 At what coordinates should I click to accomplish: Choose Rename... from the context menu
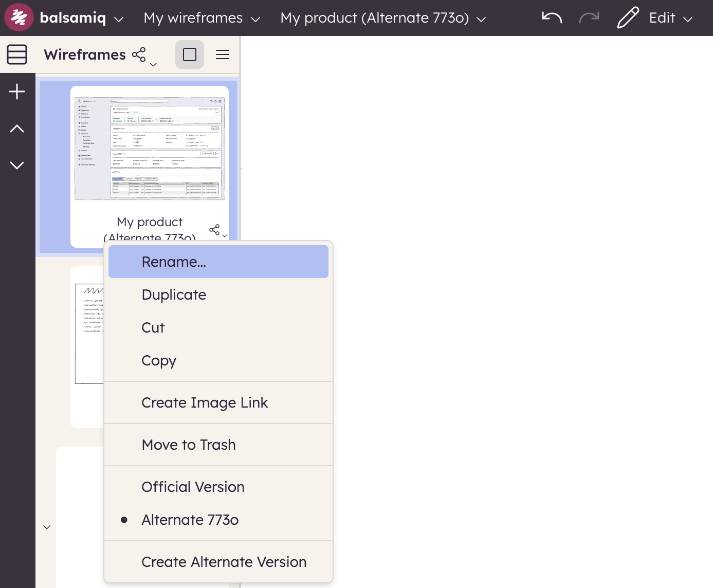pyautogui.click(x=218, y=262)
